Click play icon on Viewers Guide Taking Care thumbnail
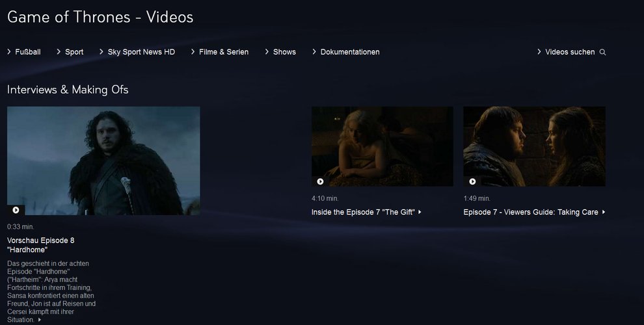Viewport: 644px width, 325px height. (x=472, y=181)
